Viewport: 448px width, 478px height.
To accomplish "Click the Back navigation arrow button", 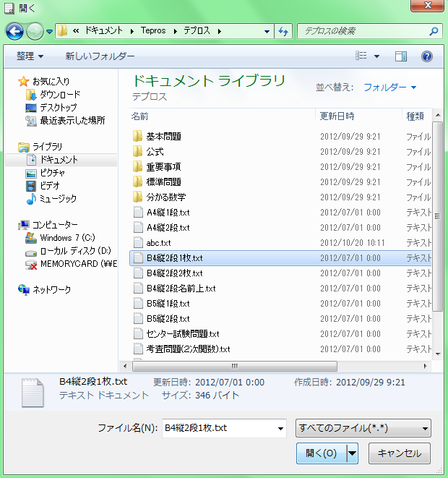I will point(14,31).
